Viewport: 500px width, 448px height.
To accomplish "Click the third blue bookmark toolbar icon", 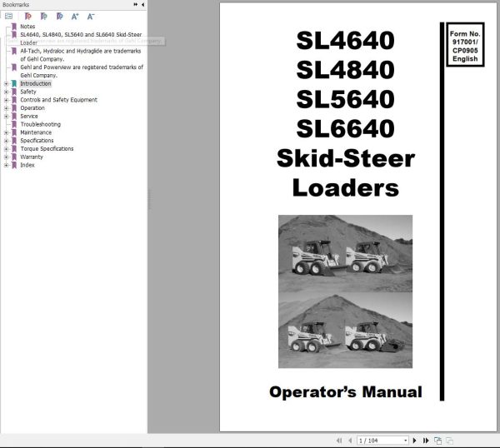I will click(59, 16).
